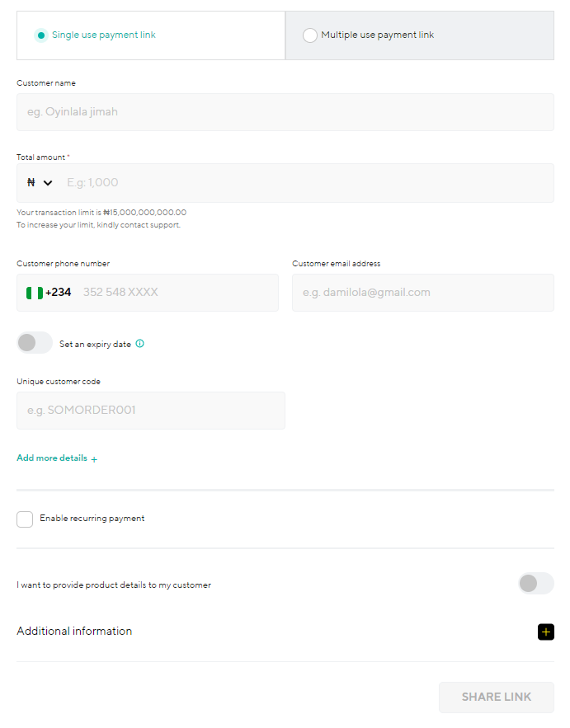Image resolution: width=570 pixels, height=728 pixels.
Task: Click the Customer phone number field
Action: tap(148, 293)
